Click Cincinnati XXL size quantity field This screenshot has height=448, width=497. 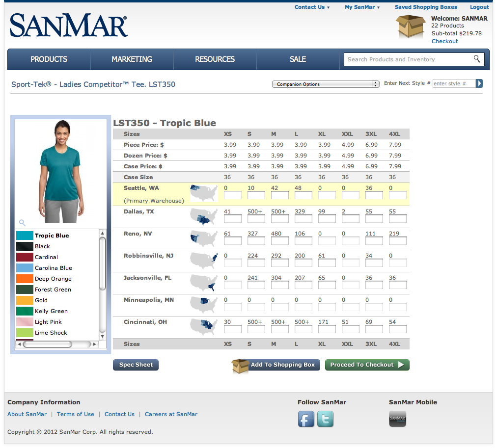point(351,329)
